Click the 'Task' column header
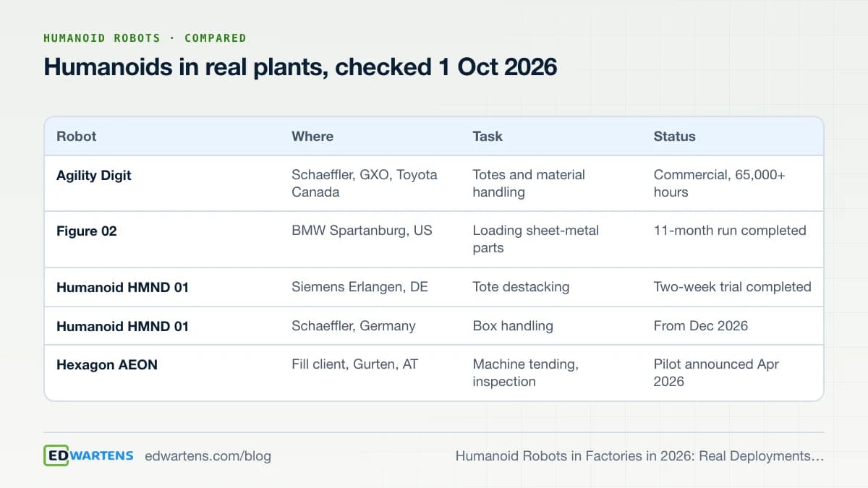The width and height of the screenshot is (868, 488). pyautogui.click(x=488, y=136)
